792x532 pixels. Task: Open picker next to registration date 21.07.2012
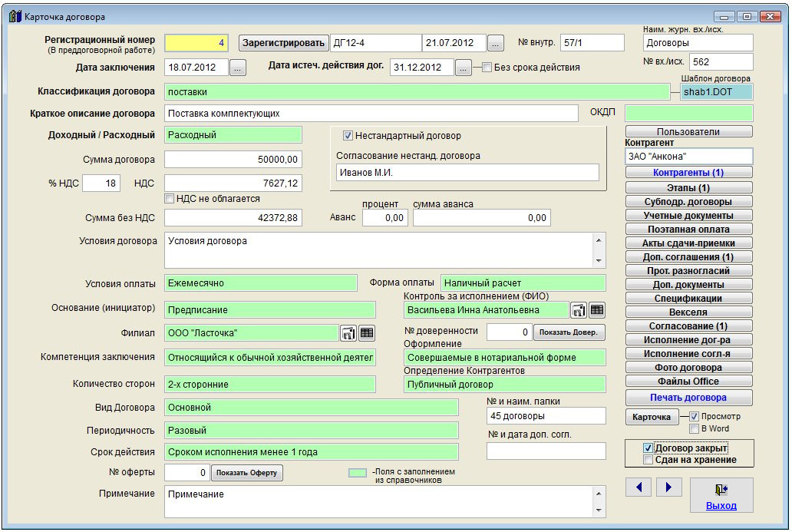[x=497, y=43]
